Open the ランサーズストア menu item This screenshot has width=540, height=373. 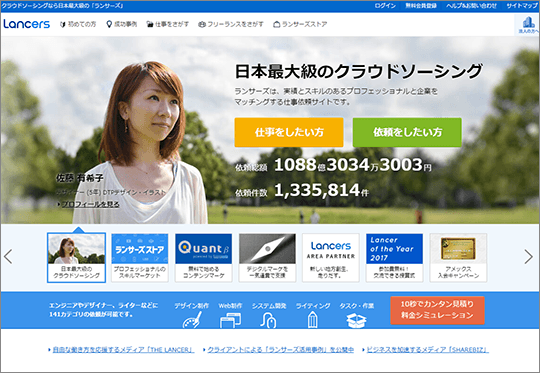coord(300,24)
